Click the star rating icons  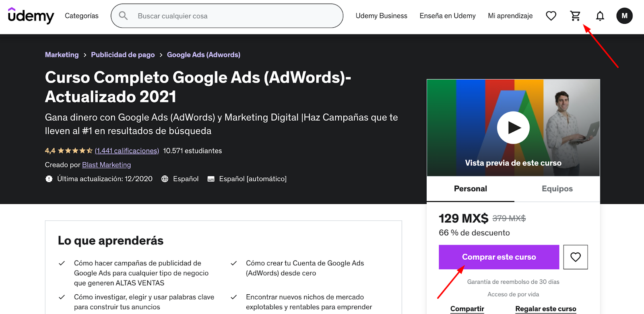[75, 151]
